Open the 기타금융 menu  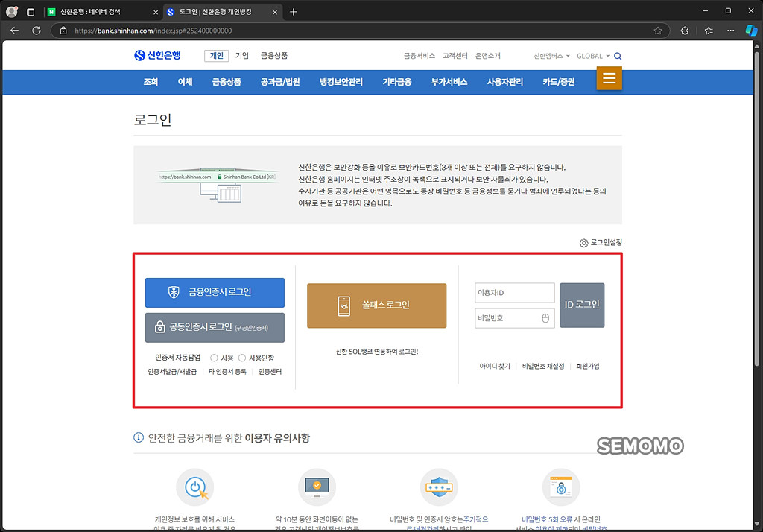[397, 82]
